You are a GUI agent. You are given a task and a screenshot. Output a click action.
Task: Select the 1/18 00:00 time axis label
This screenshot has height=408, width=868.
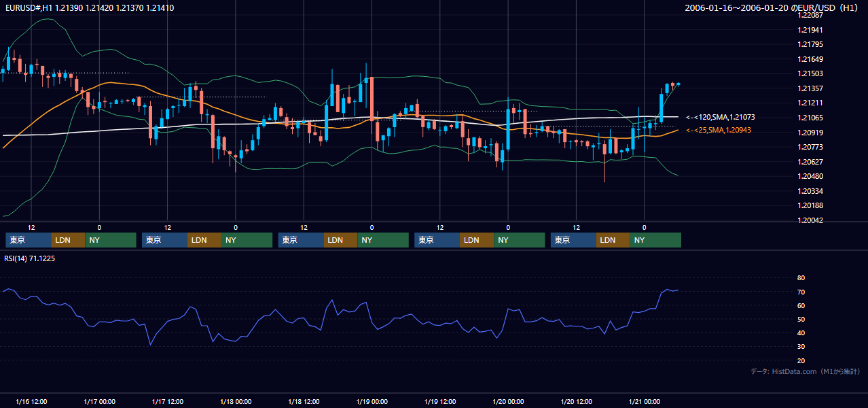[236, 401]
